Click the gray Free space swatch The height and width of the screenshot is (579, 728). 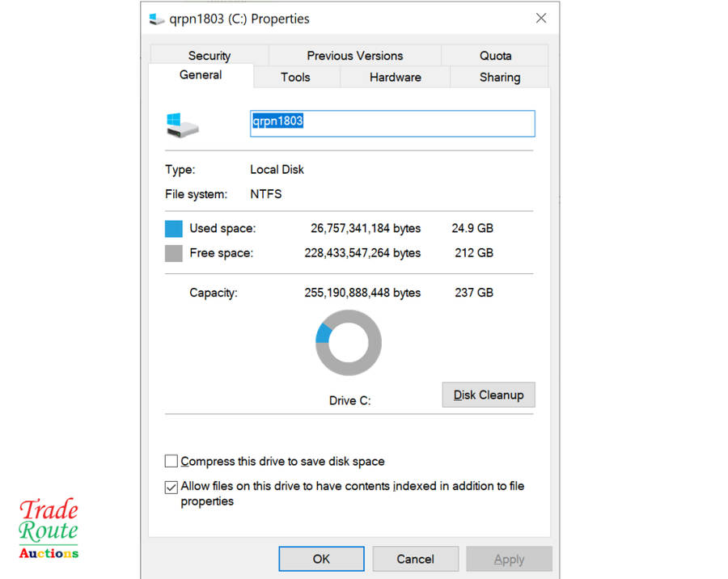click(x=174, y=253)
